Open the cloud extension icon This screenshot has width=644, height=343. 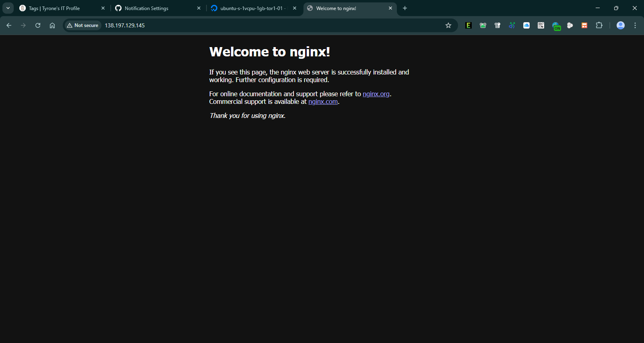tap(526, 25)
